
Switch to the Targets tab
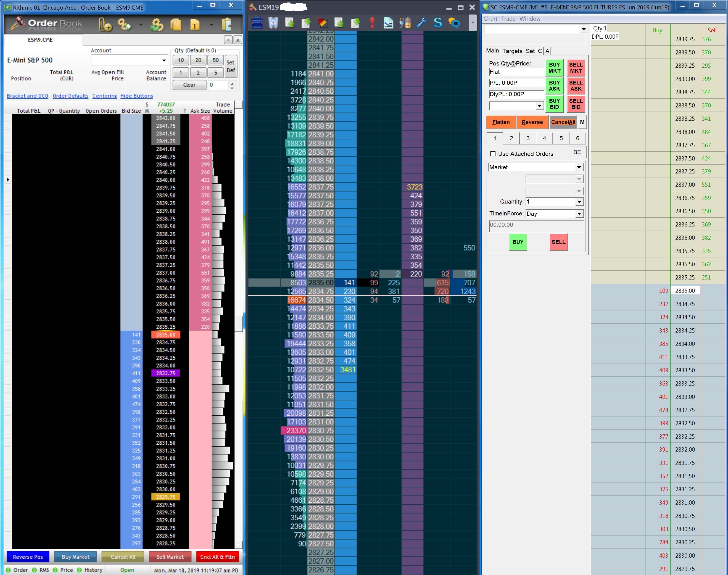512,51
